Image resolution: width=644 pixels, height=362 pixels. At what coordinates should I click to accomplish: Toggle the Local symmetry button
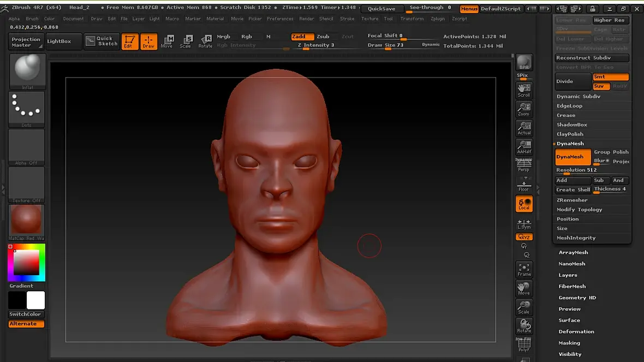click(524, 223)
